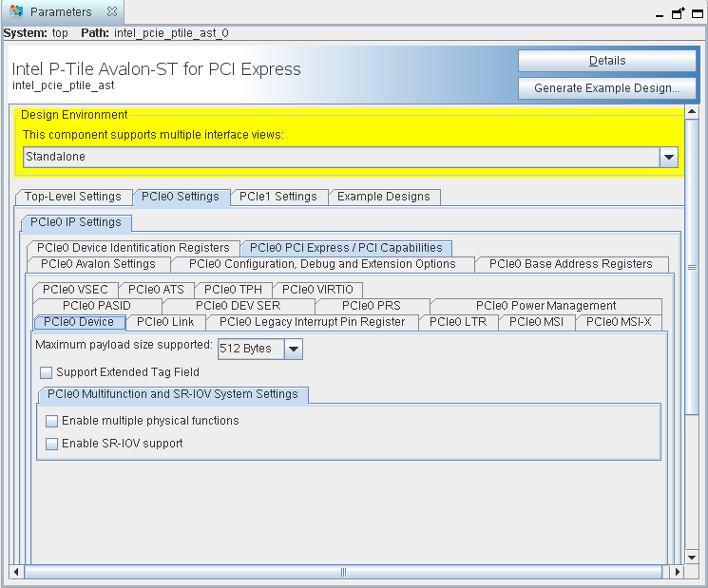Screen dimensions: 708x588
Task: Switch to Top-Level Settings tab
Action: coord(73,197)
